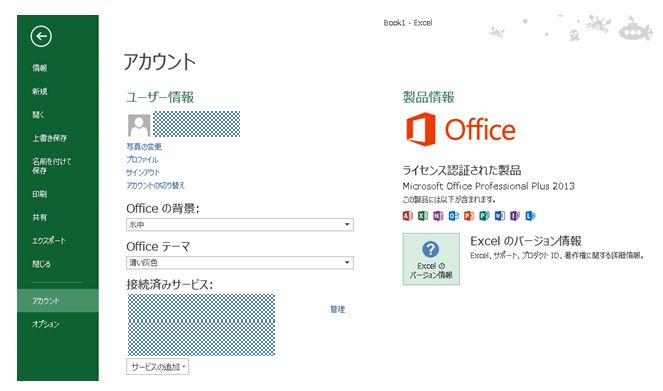Viewport: 663px width, 391px height.
Task: Open the 印刷 menu item
Action: [x=40, y=194]
